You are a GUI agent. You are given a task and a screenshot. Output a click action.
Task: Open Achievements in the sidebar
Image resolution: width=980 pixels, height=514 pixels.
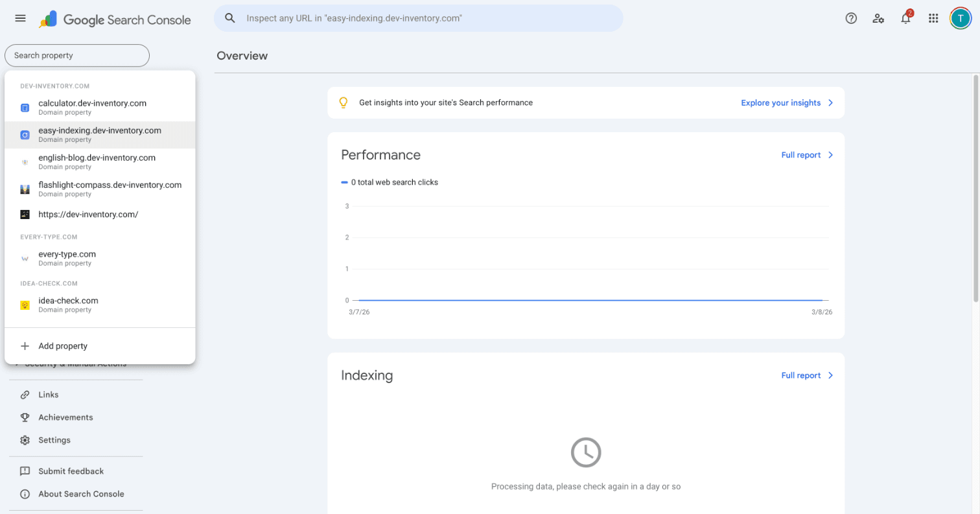pyautogui.click(x=65, y=417)
